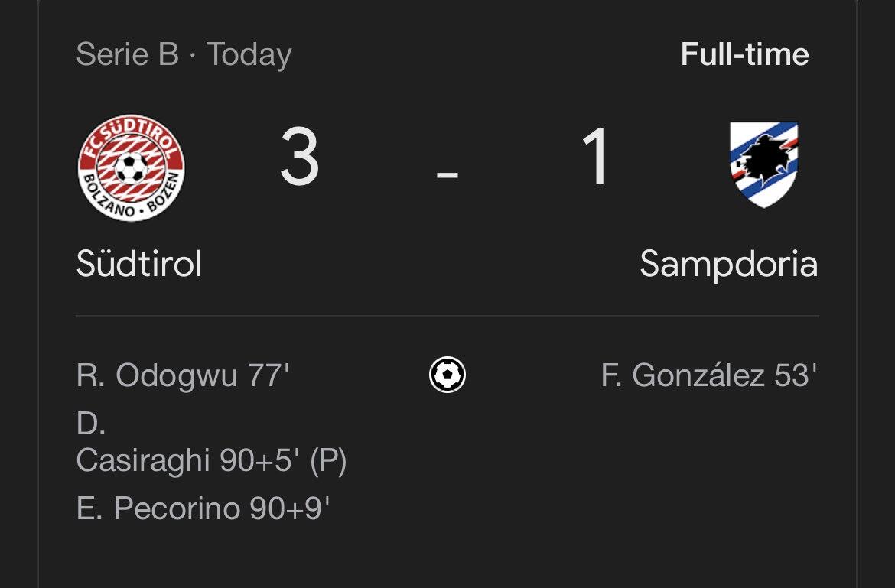Click the 53' goal minute
Screen dimensions: 895x588
click(x=796, y=376)
